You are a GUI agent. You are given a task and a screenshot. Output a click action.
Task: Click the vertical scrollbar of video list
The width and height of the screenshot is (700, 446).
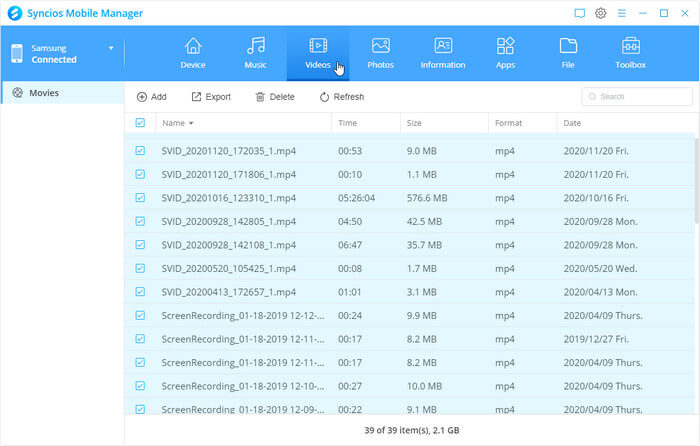(x=697, y=181)
